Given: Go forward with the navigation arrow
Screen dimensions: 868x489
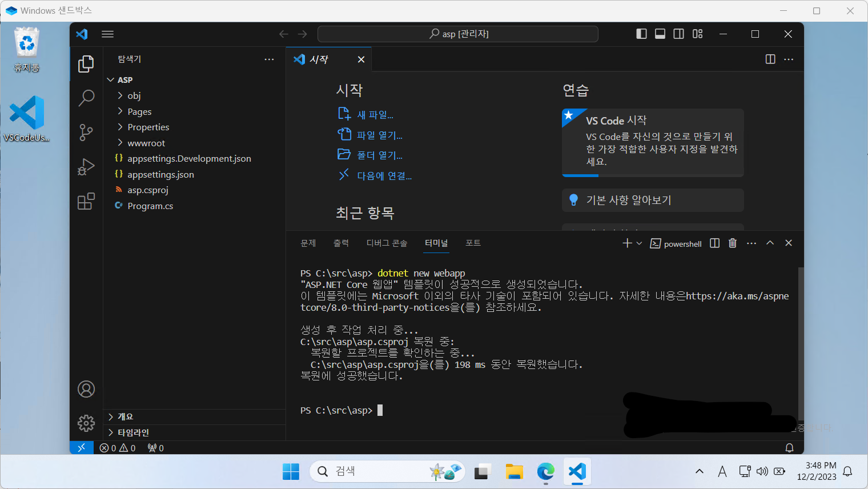Looking at the screenshot, I should [303, 34].
